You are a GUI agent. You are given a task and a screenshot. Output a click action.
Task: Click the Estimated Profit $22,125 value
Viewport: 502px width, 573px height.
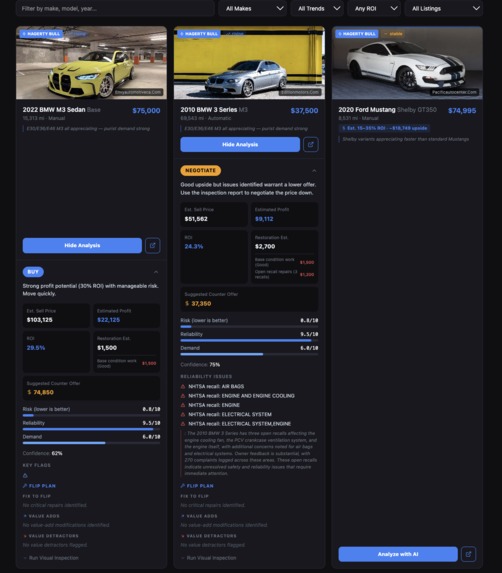109,320
